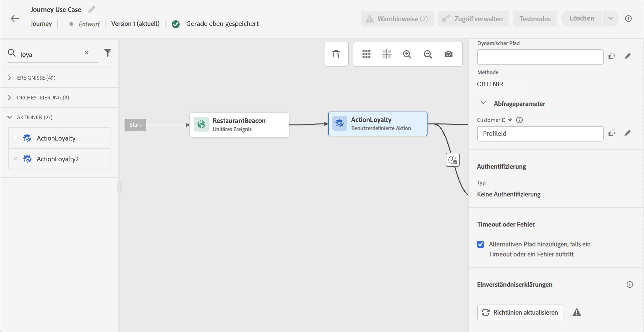
Task: Click Richtlinien aktualisieren button
Action: click(520, 312)
